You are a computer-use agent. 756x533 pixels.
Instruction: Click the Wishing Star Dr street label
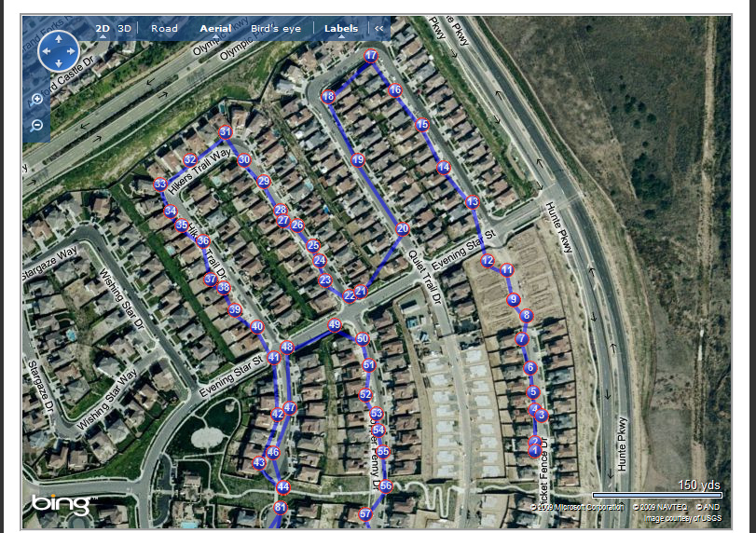[121, 299]
